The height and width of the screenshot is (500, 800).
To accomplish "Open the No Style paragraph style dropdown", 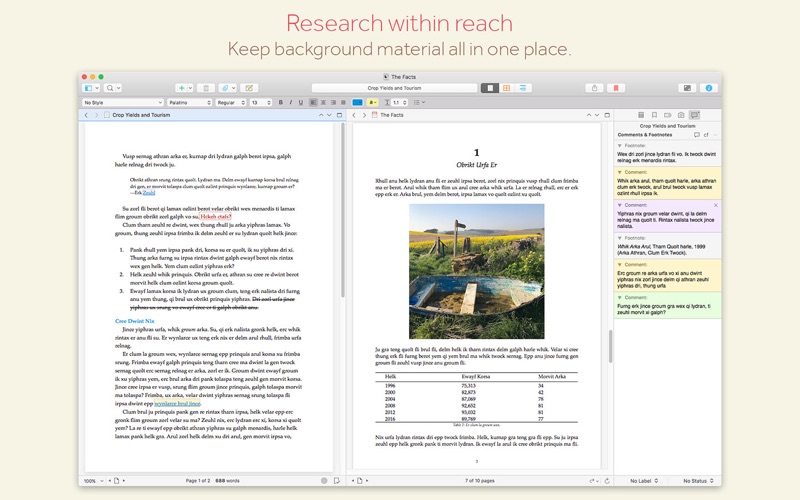I will click(x=123, y=102).
